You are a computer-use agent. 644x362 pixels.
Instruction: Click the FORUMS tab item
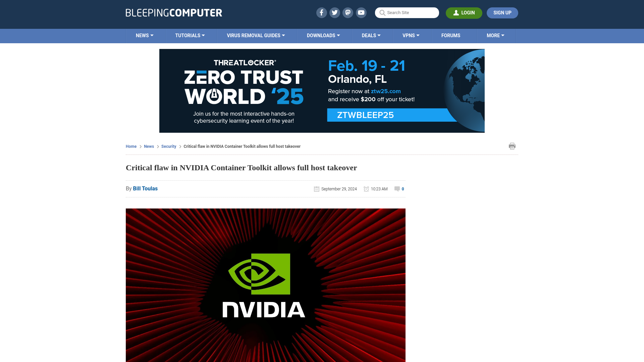pos(450,35)
